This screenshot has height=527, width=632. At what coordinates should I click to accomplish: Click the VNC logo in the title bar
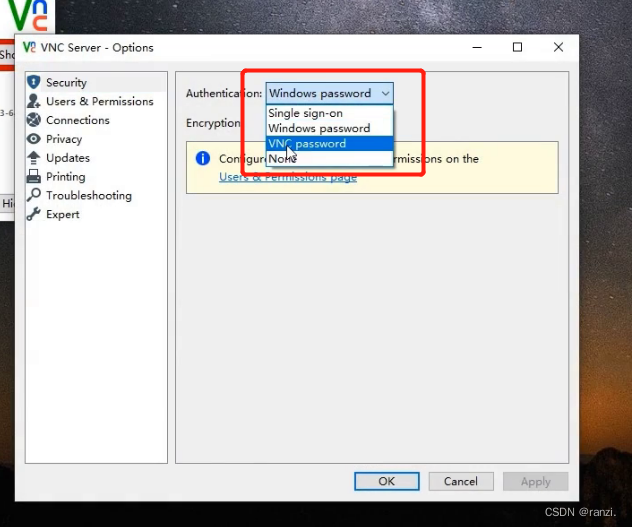pos(29,47)
